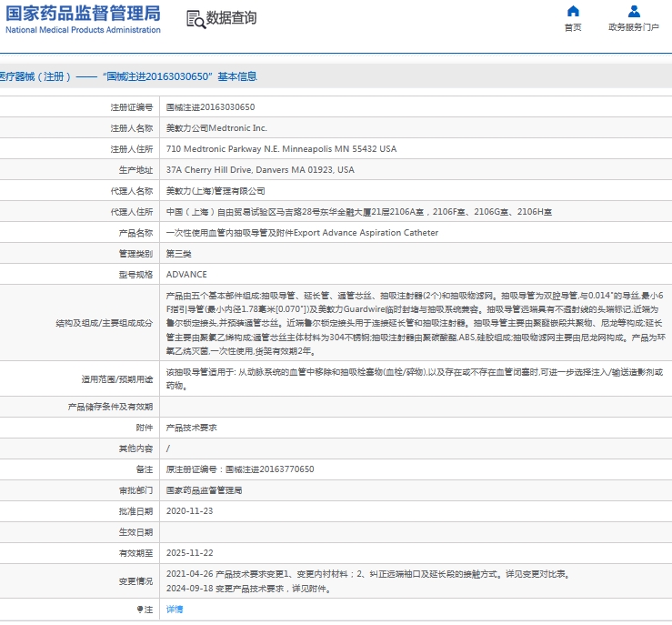Select approving department 国家药品监督管理局 value
The height and width of the screenshot is (625, 672).
(x=204, y=490)
